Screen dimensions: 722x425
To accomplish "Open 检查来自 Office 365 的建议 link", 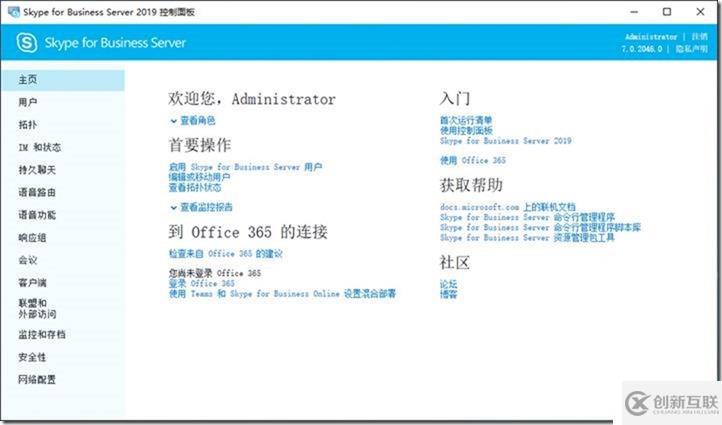I will [x=226, y=254].
